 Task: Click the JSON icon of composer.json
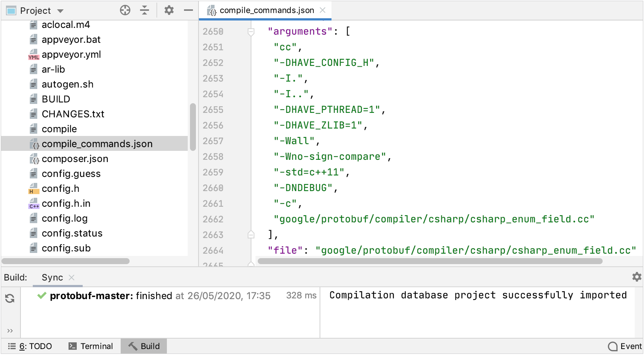[34, 159]
